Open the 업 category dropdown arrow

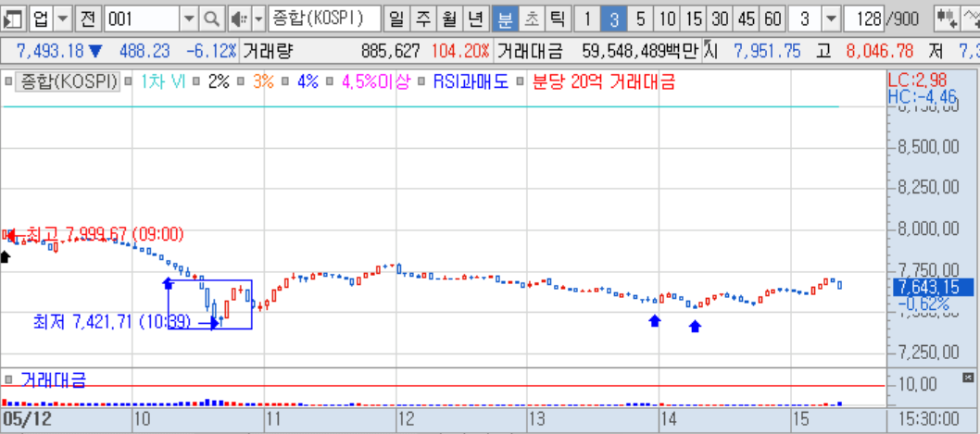(63, 19)
